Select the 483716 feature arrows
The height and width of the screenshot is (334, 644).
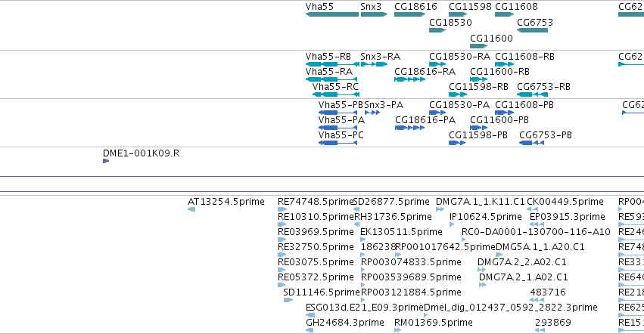click(x=537, y=300)
